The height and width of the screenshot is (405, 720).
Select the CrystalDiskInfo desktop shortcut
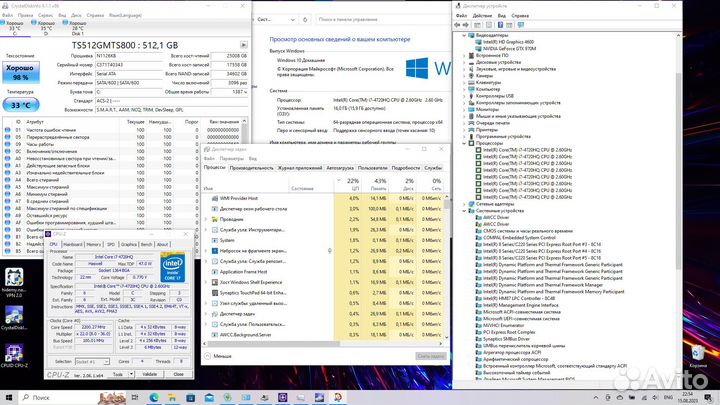coord(14,318)
